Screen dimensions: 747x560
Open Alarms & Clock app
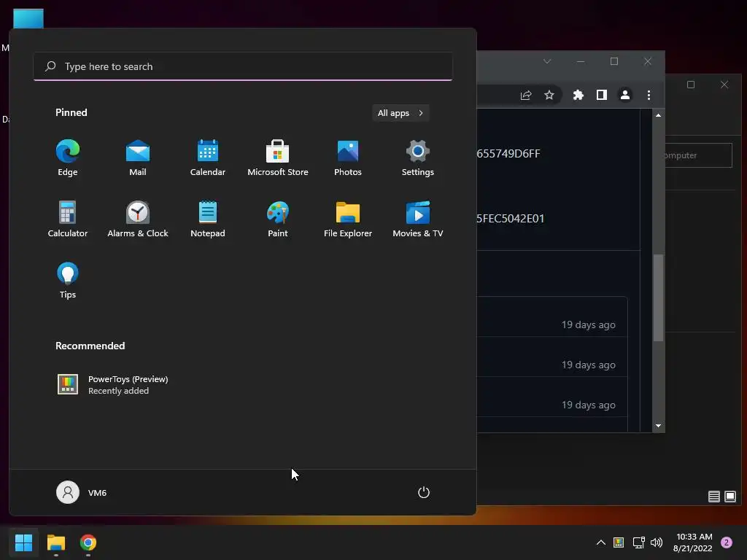coord(138,219)
